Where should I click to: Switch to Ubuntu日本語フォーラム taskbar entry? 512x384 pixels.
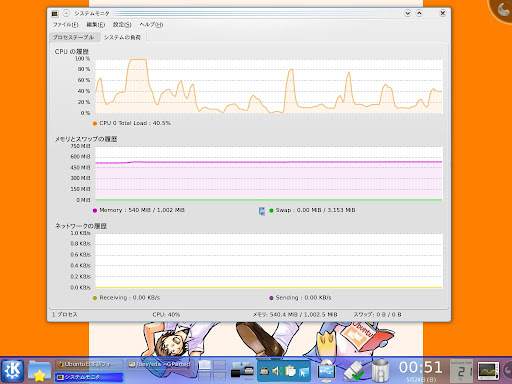[88, 364]
